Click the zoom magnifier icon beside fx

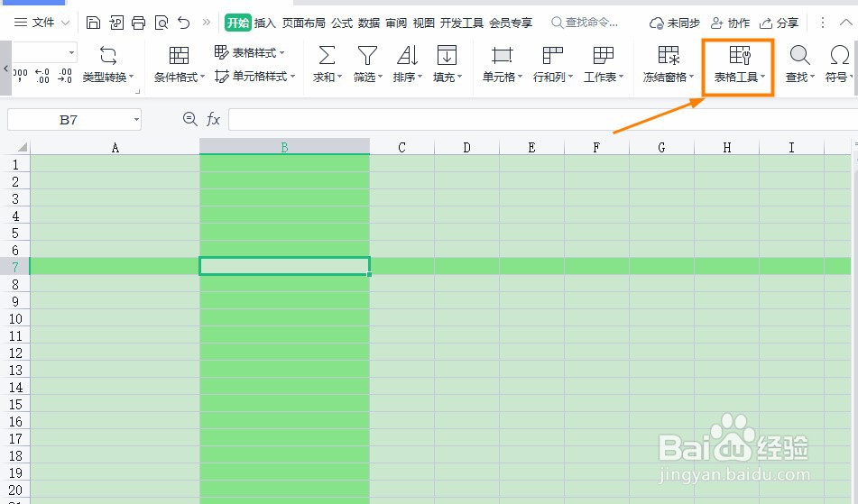tap(189, 119)
